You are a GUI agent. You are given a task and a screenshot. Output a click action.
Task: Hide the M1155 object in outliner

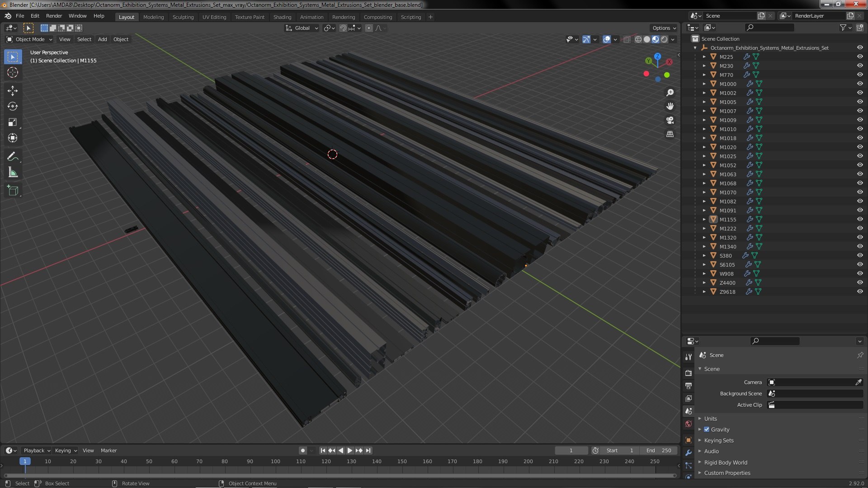[x=860, y=219]
